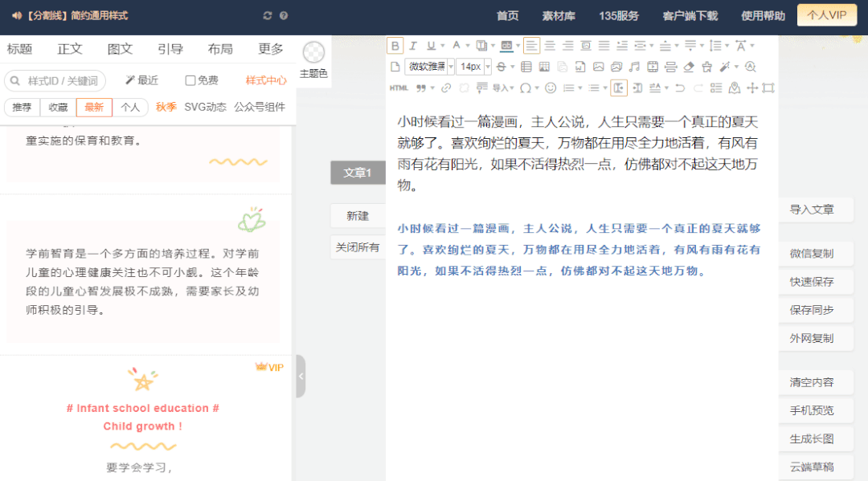Click the emoji smiley icon

[551, 88]
